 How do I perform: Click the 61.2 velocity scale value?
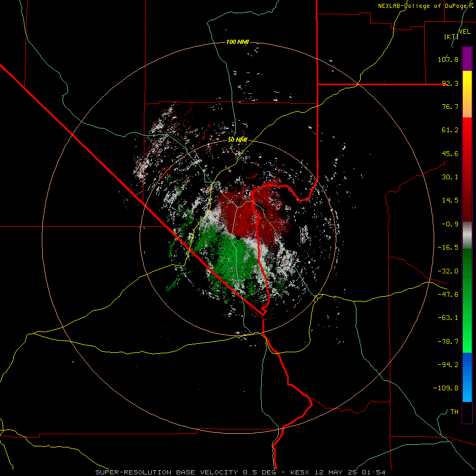[450, 130]
